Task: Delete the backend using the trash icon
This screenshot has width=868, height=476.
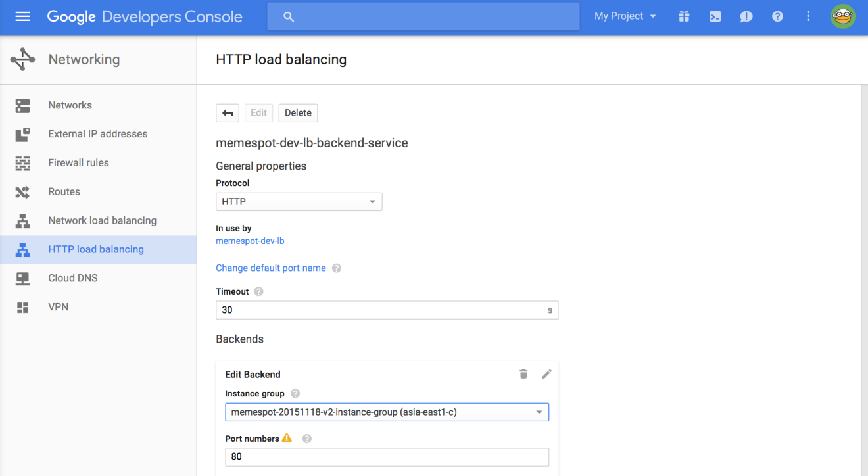Action: point(523,373)
